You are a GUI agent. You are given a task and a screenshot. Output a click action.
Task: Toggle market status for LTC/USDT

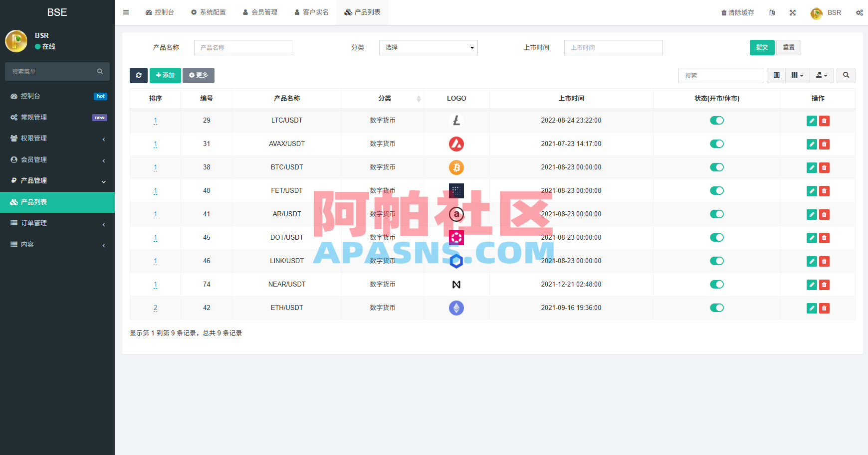click(717, 121)
